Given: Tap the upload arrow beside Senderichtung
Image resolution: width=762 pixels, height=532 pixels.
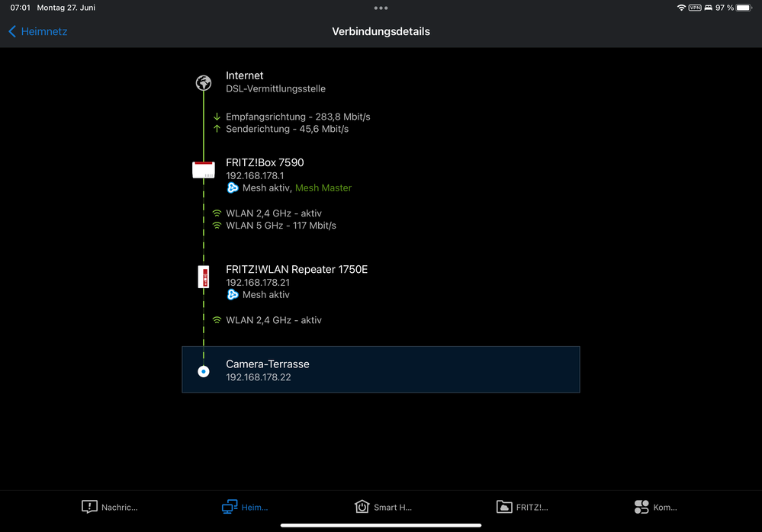Looking at the screenshot, I should pyautogui.click(x=217, y=130).
